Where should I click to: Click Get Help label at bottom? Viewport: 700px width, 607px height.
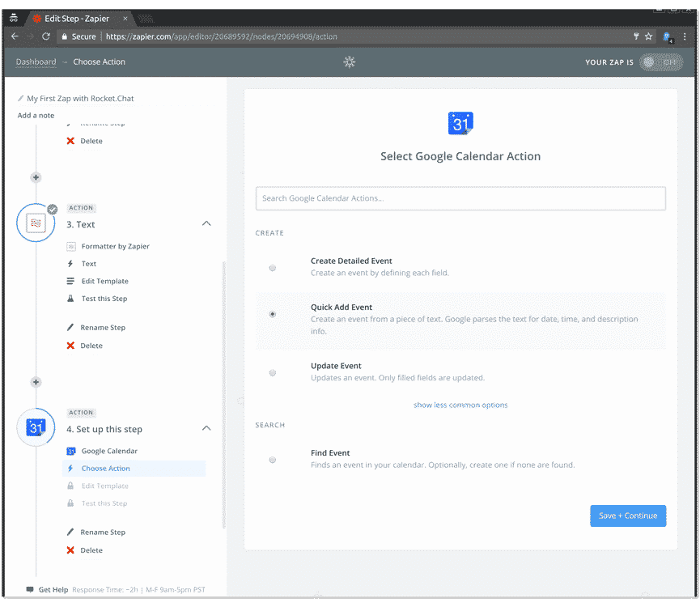53,589
